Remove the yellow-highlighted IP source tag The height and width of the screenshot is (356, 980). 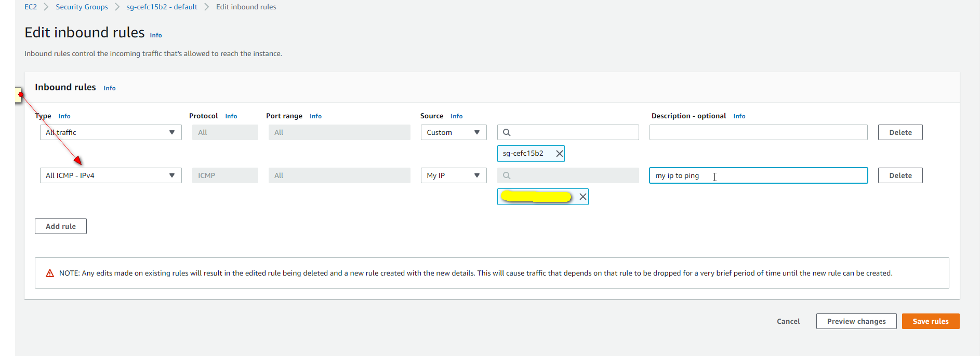[x=583, y=197]
